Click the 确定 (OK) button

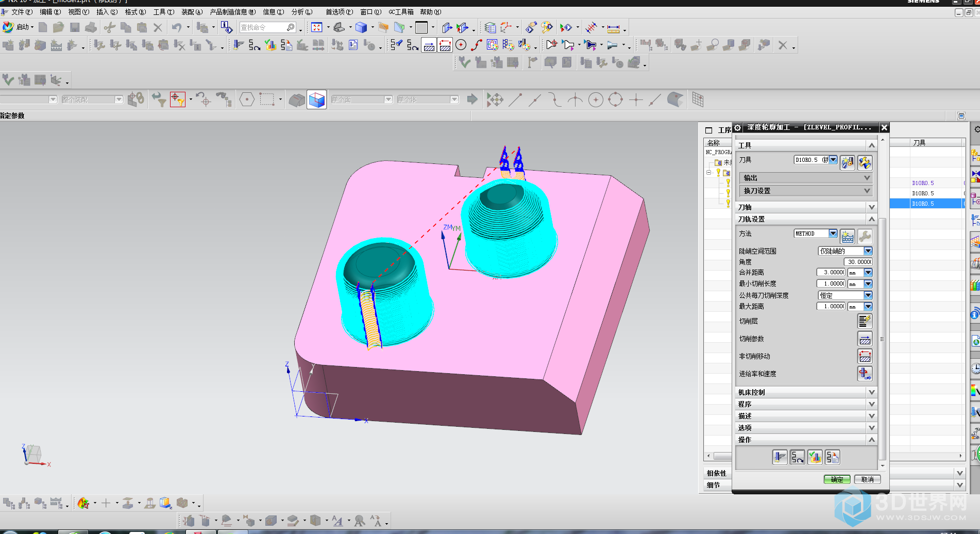[837, 479]
